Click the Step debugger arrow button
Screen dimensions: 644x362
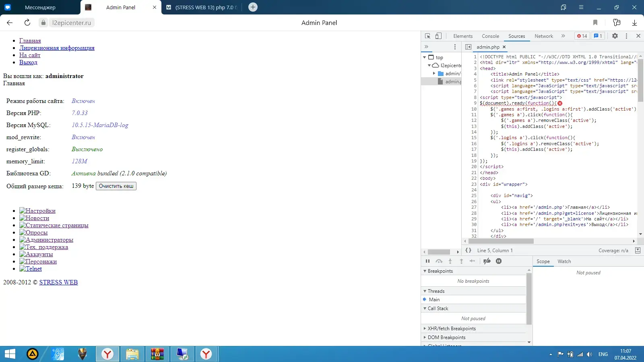coord(473,261)
